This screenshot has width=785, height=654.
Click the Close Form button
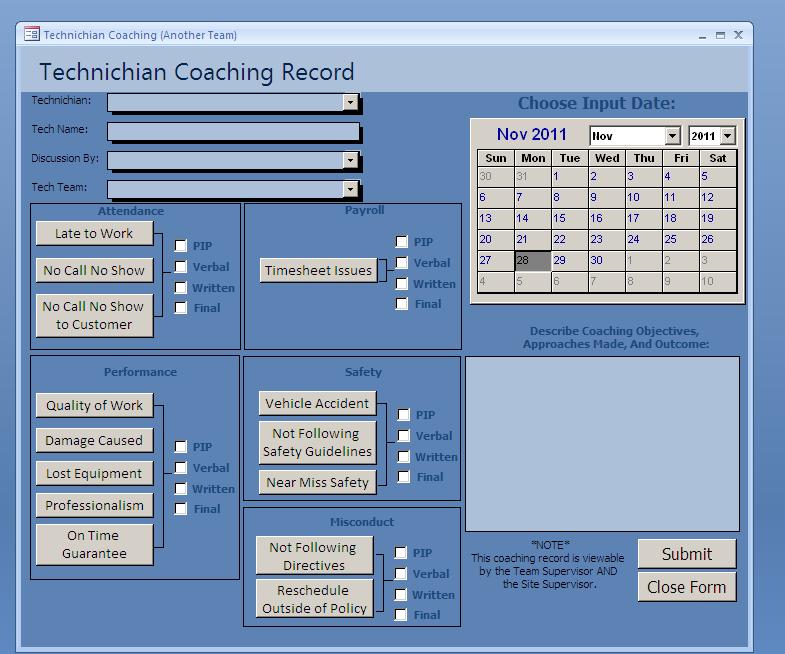(686, 587)
